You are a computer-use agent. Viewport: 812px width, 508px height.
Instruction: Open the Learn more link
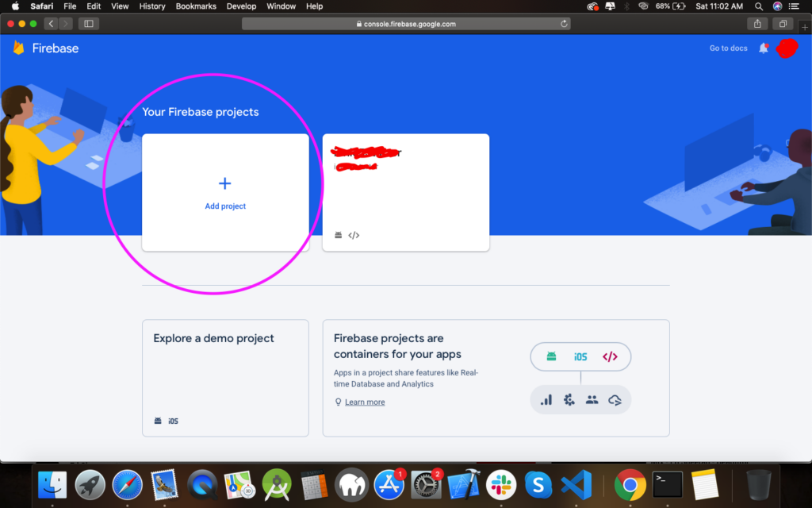(x=364, y=402)
